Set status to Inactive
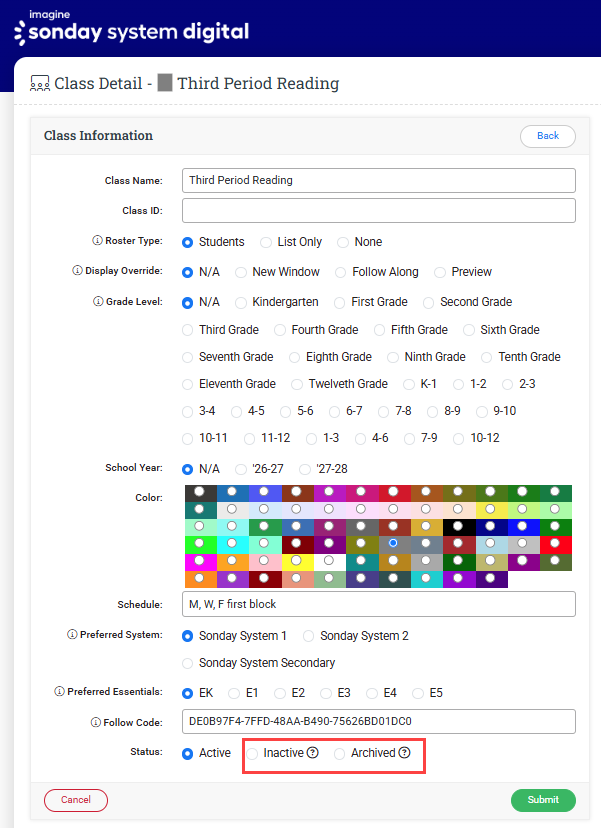 coord(252,754)
